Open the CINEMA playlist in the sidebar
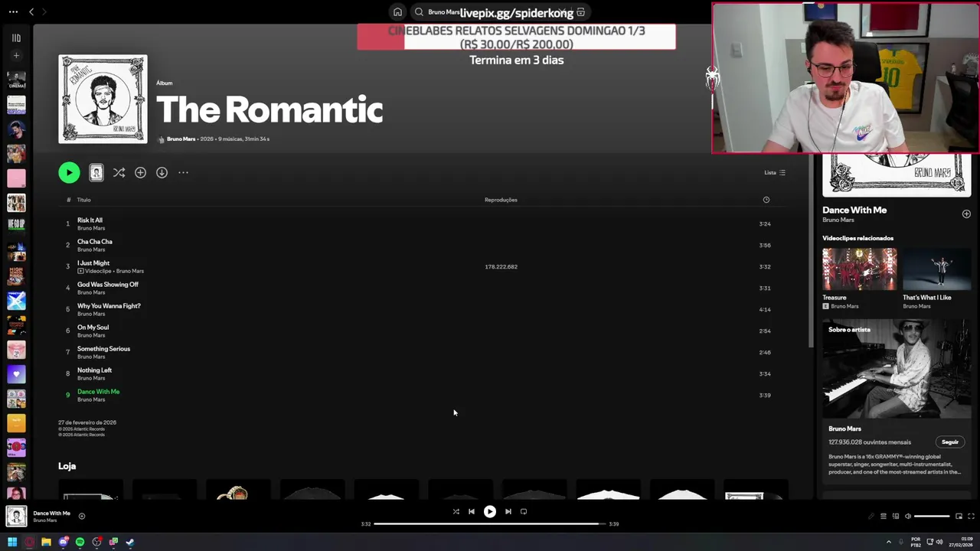The width and height of the screenshot is (980, 551). click(x=16, y=80)
